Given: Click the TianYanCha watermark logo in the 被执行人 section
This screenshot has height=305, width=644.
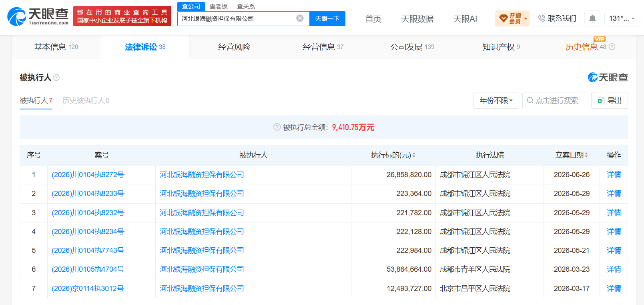Looking at the screenshot, I should point(608,77).
